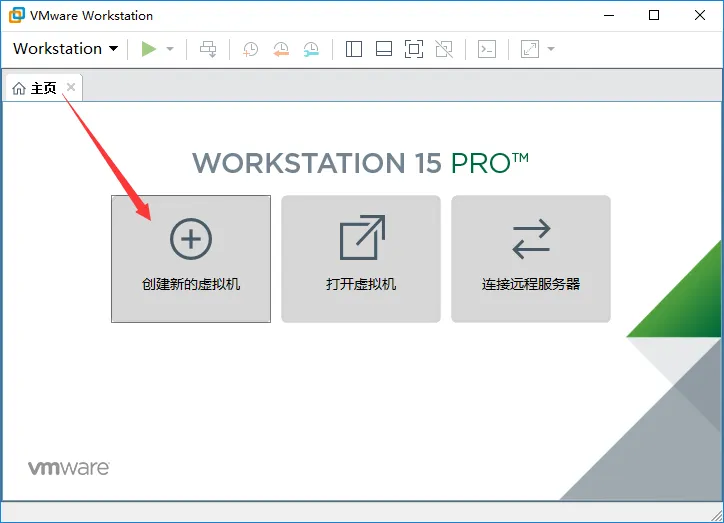The height and width of the screenshot is (523, 724).
Task: Click the 创建新的虚拟机 tile
Action: [x=191, y=259]
